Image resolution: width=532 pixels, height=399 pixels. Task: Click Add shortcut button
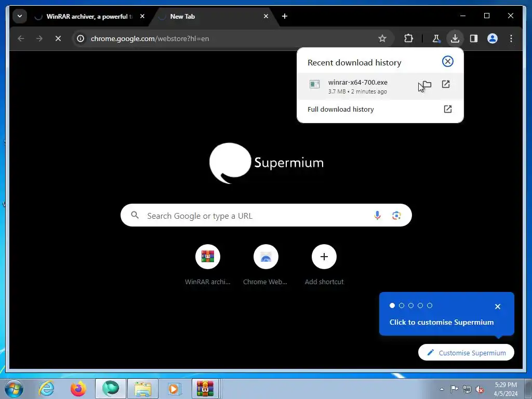[324, 265]
